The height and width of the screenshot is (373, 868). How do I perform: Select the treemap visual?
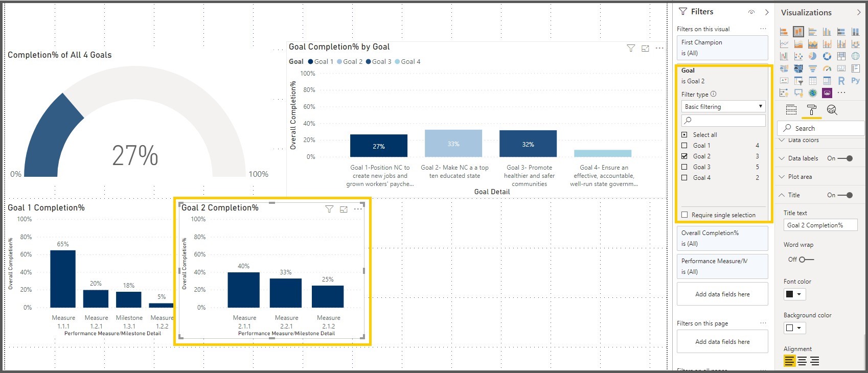841,56
